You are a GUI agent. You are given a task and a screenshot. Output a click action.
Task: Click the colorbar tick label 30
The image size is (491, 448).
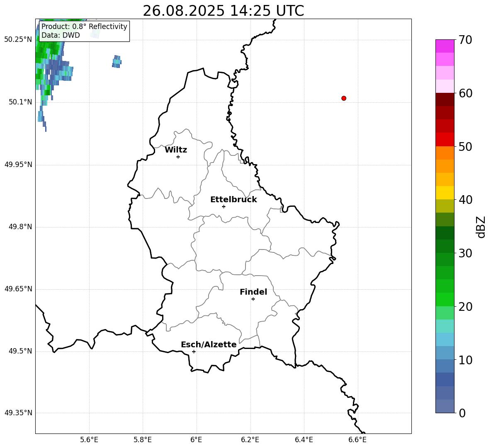point(465,253)
